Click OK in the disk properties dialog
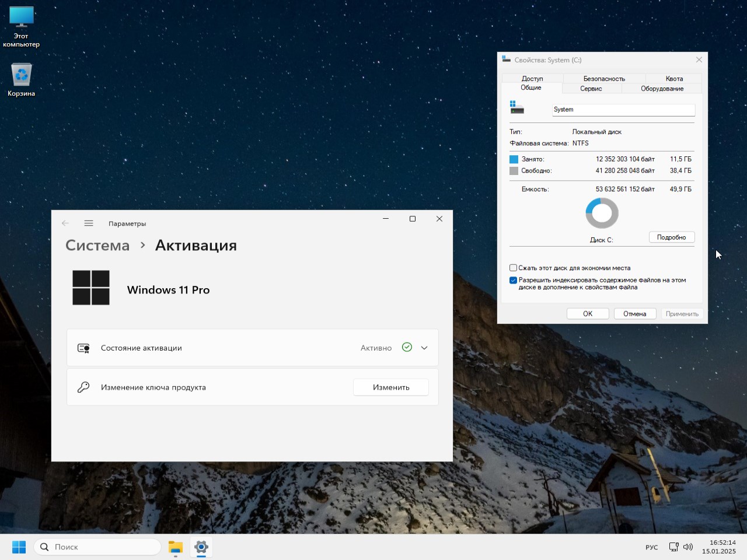747x560 pixels. tap(588, 314)
